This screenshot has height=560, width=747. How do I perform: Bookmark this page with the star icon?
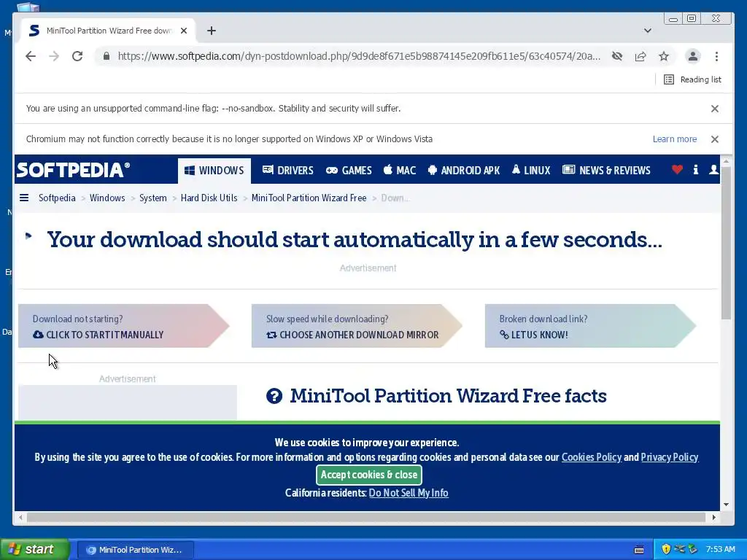(664, 56)
